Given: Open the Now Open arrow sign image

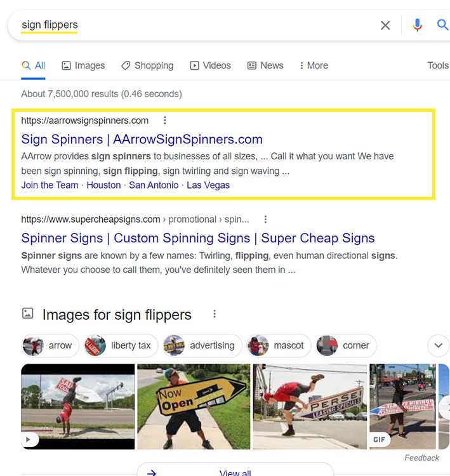Looking at the screenshot, I should 194,406.
